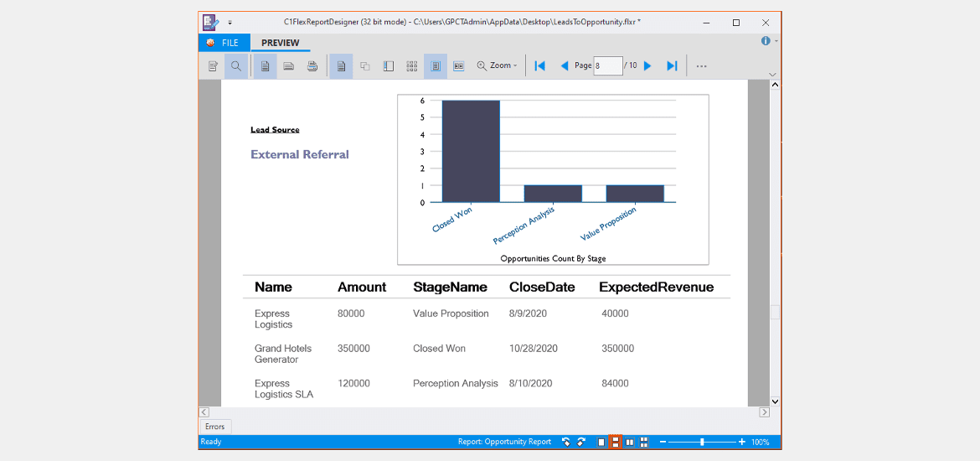The height and width of the screenshot is (461, 980).
Task: Toggle two-page facing view in status bar
Action: [x=630, y=443]
